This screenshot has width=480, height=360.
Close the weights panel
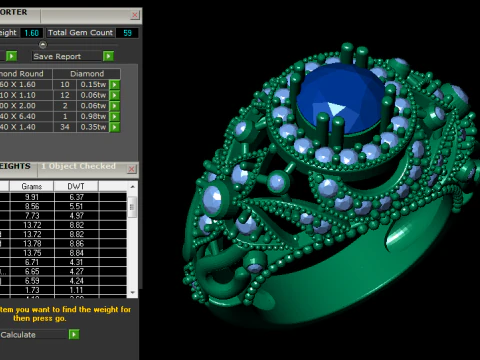(132, 169)
